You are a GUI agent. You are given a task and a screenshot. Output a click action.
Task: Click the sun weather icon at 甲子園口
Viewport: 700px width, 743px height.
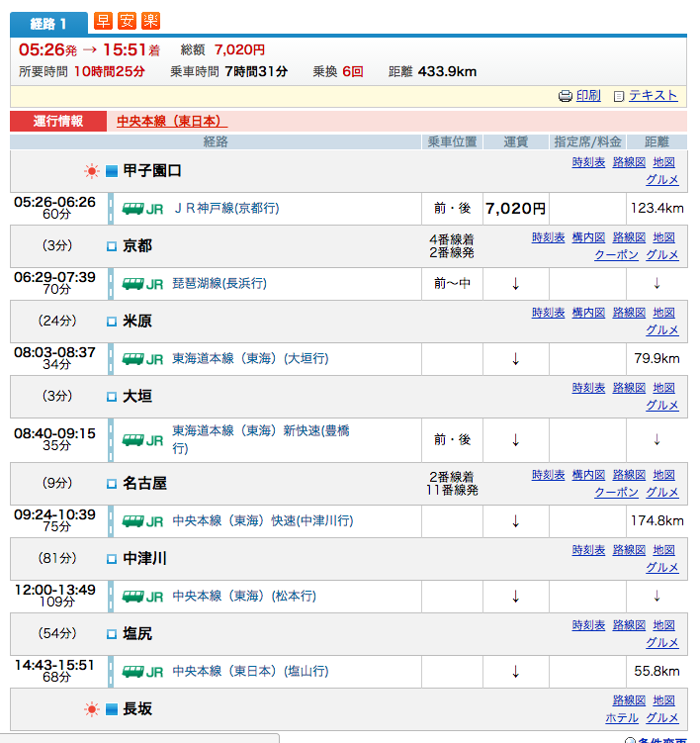pyautogui.click(x=91, y=171)
